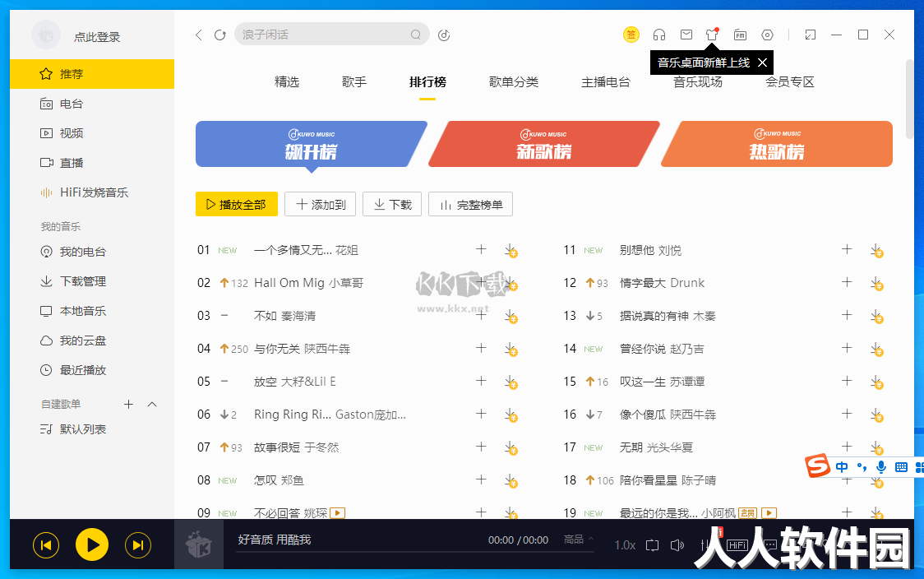Click the search input field
924x579 pixels.
click(332, 35)
